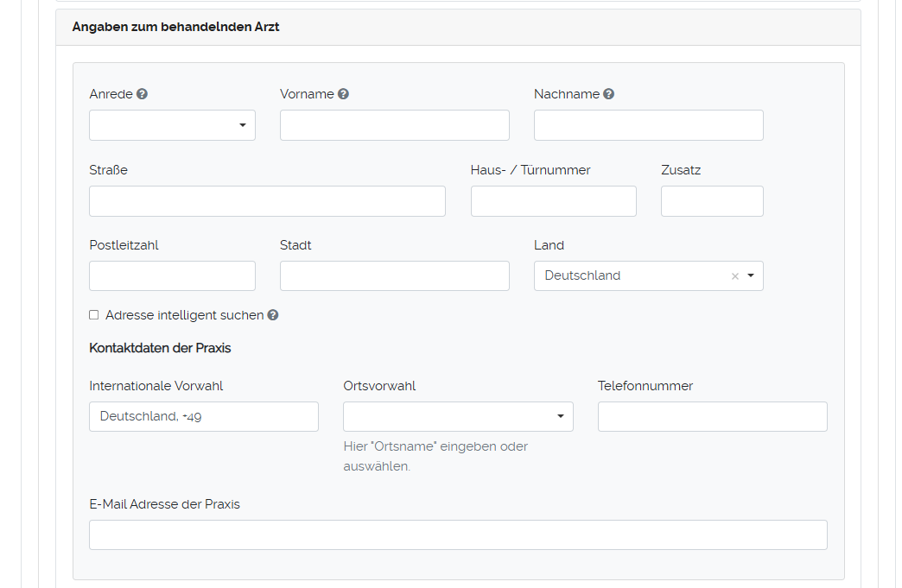902x588 pixels.
Task: Click help icon for Adresse intelligent suchen
Action: [x=273, y=315]
